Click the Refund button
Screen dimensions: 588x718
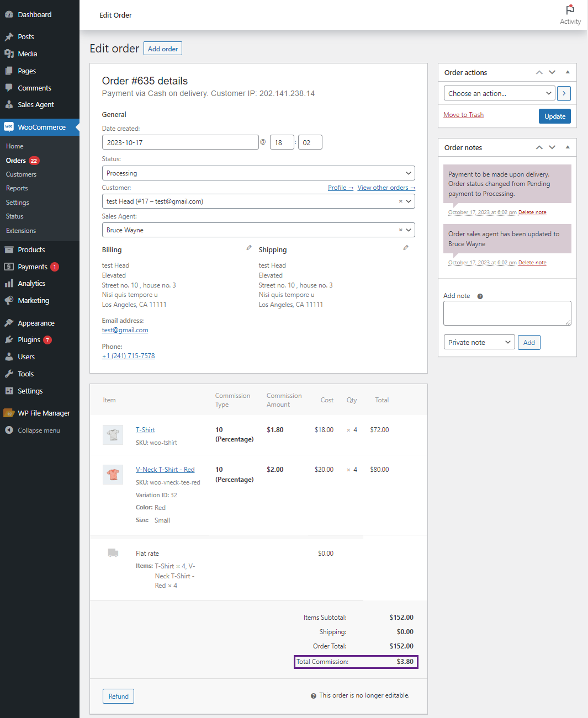pyautogui.click(x=118, y=696)
